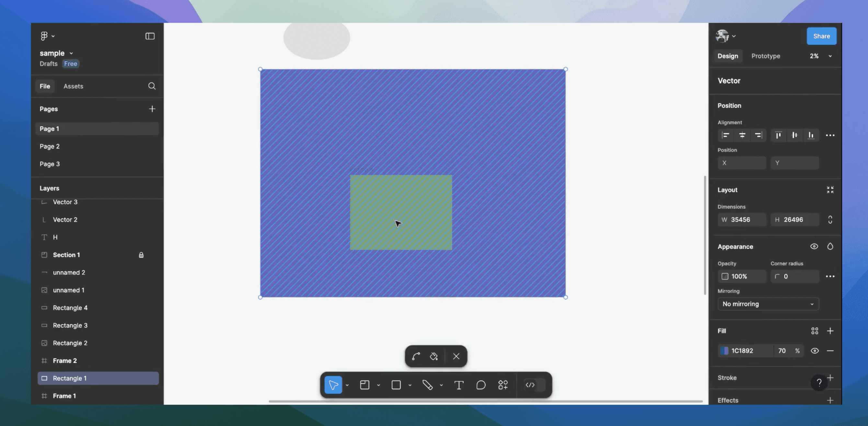Click the paint bucket in the floating toolbar
This screenshot has width=868, height=426.
pos(434,356)
